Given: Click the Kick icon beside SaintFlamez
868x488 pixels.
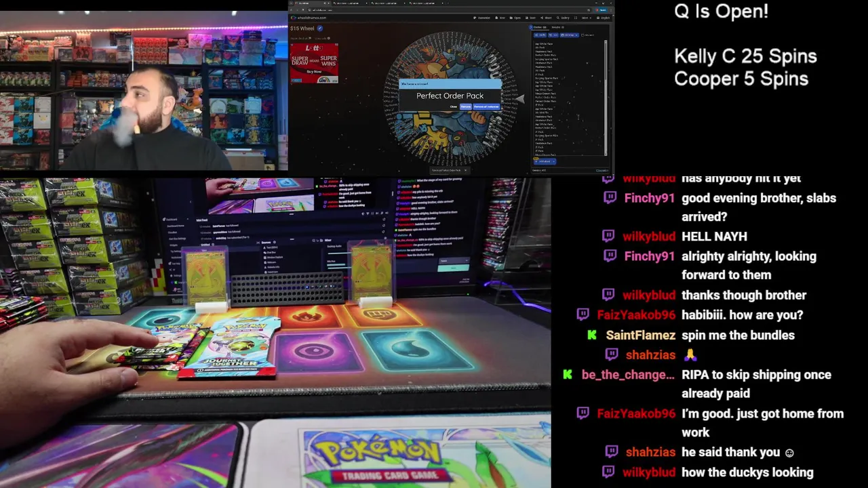Looking at the screenshot, I should [592, 335].
